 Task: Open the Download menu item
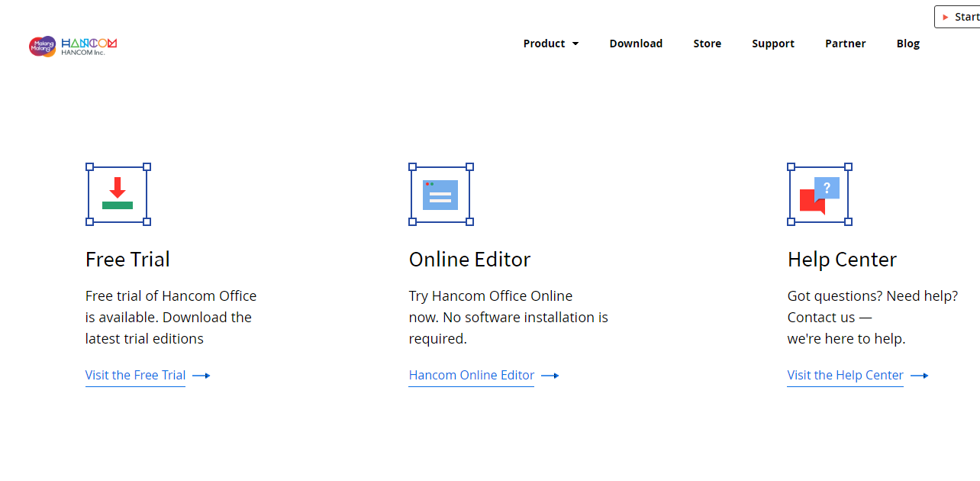pyautogui.click(x=636, y=44)
